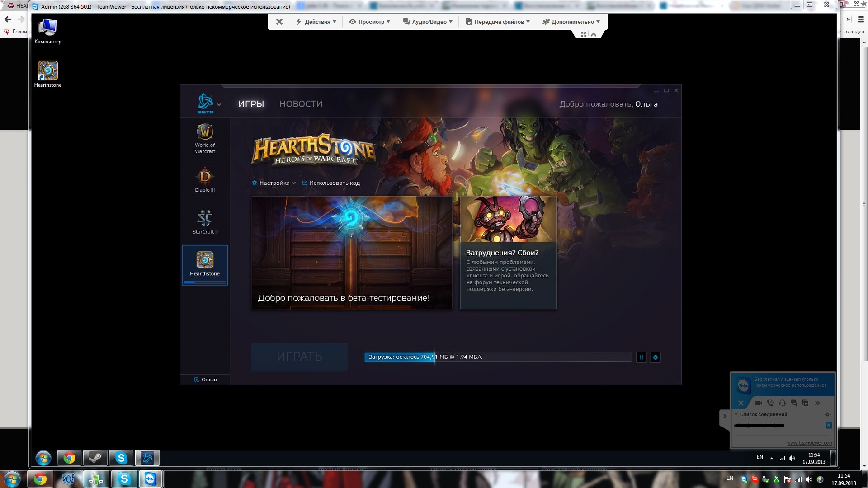Switch to the НОВОСТИ tab
The width and height of the screenshot is (868, 488).
point(301,104)
